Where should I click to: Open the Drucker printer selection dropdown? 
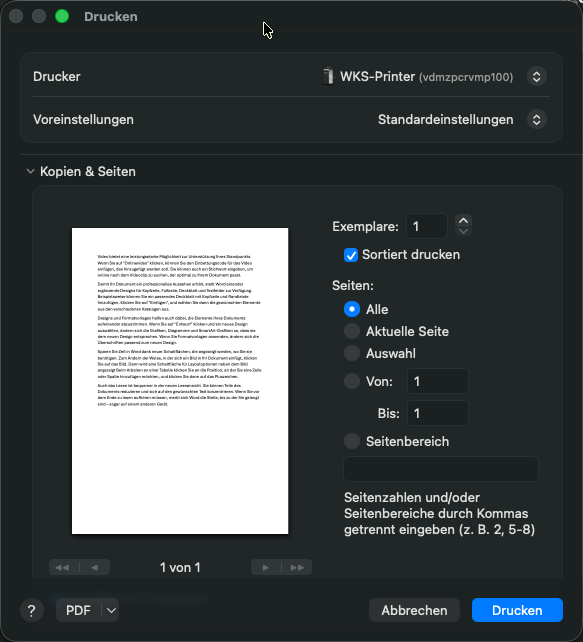coord(536,77)
